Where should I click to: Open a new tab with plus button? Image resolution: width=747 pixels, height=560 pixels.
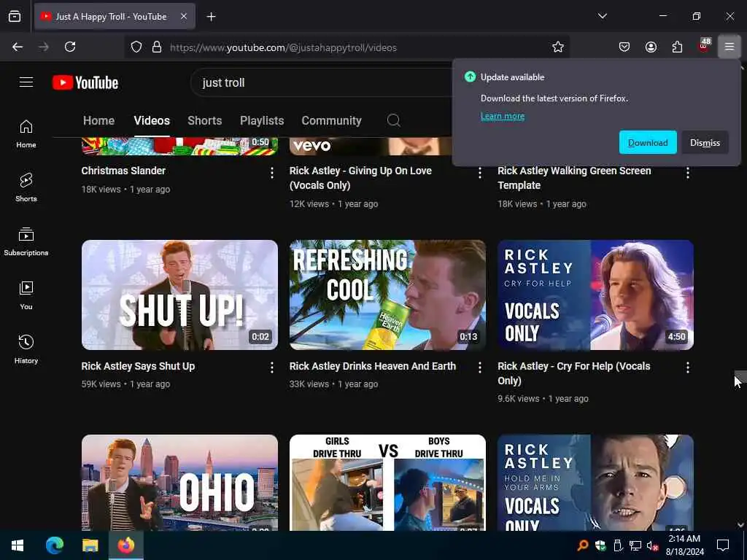point(211,17)
